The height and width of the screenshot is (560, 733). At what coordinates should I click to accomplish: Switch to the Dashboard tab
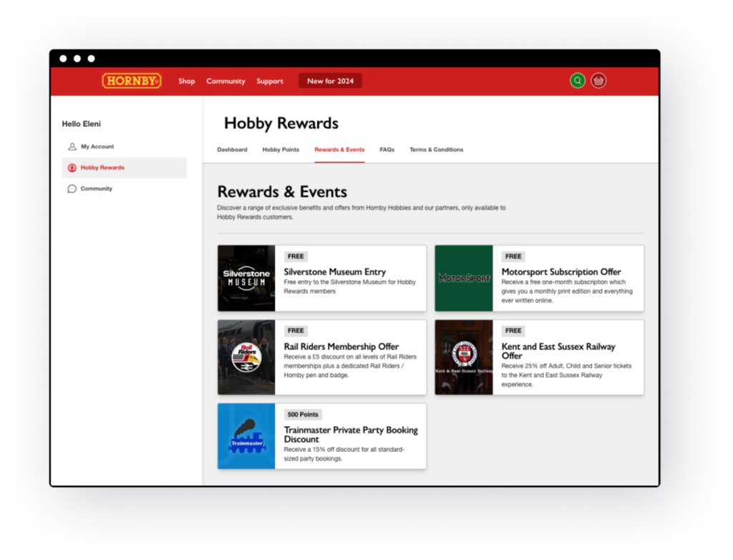(233, 150)
